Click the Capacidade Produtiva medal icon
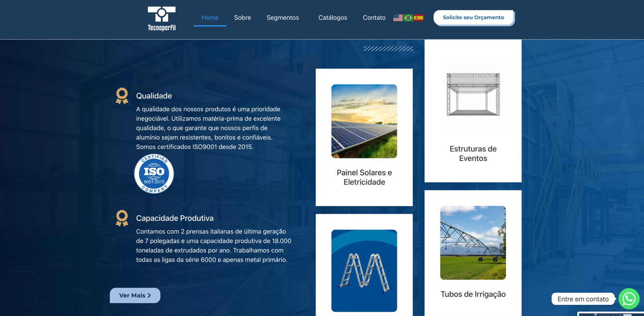The height and width of the screenshot is (316, 644). [x=122, y=218]
